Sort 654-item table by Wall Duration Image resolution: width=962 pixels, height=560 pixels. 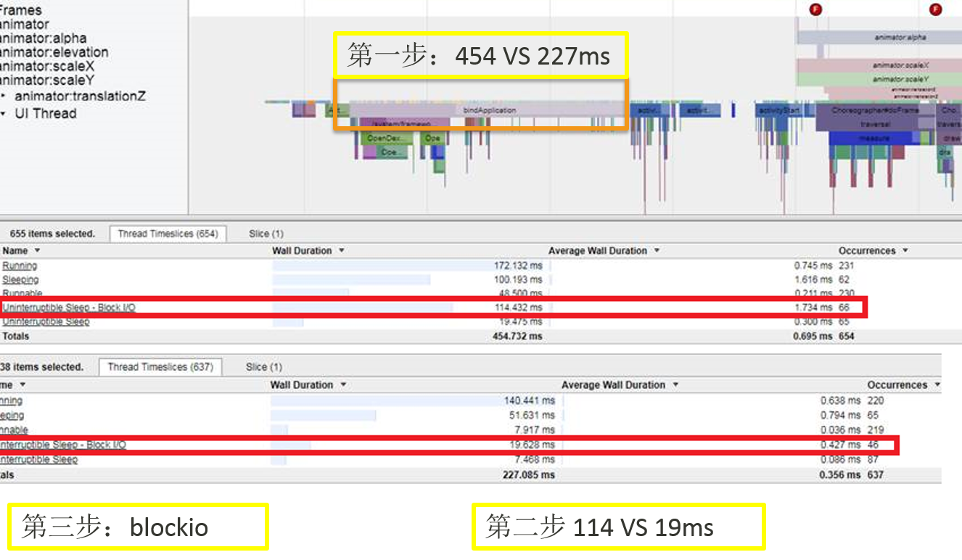click(308, 250)
